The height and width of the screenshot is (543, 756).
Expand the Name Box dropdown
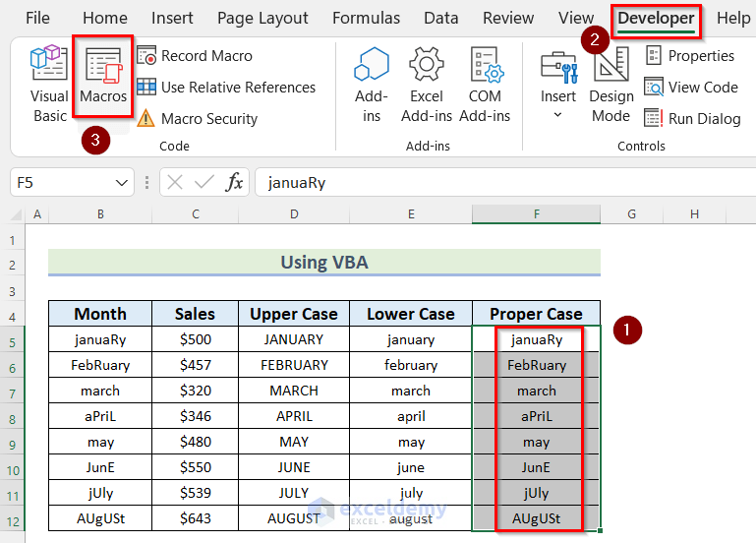(123, 182)
